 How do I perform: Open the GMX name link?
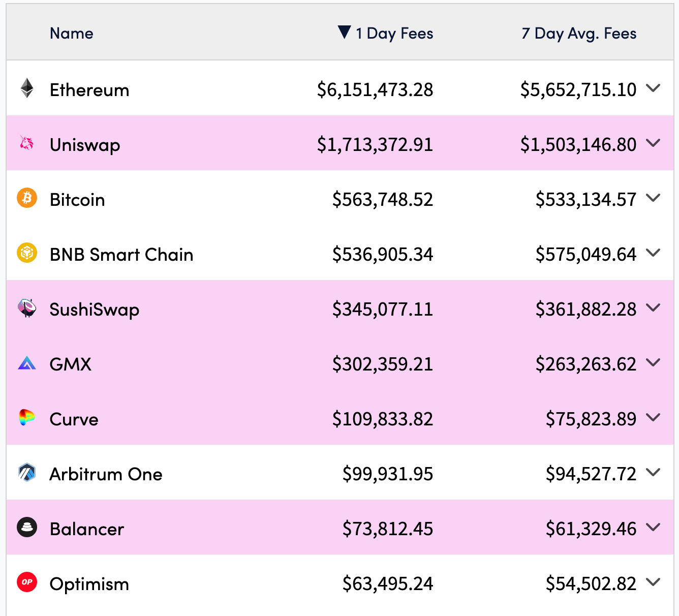coord(71,364)
